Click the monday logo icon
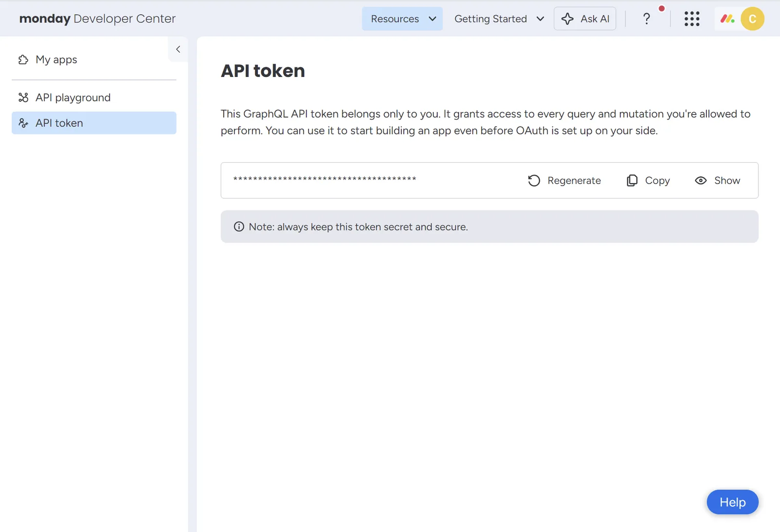 click(727, 19)
